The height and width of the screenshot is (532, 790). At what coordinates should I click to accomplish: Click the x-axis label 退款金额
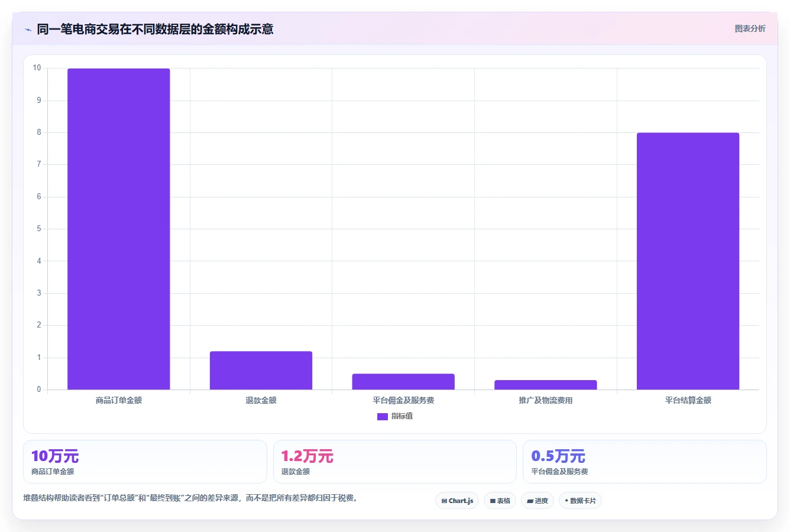[x=261, y=400]
